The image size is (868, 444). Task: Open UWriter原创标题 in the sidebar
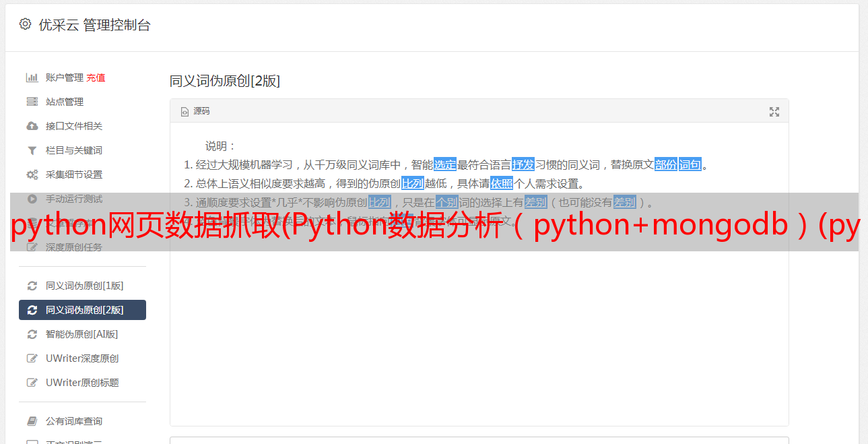82,383
